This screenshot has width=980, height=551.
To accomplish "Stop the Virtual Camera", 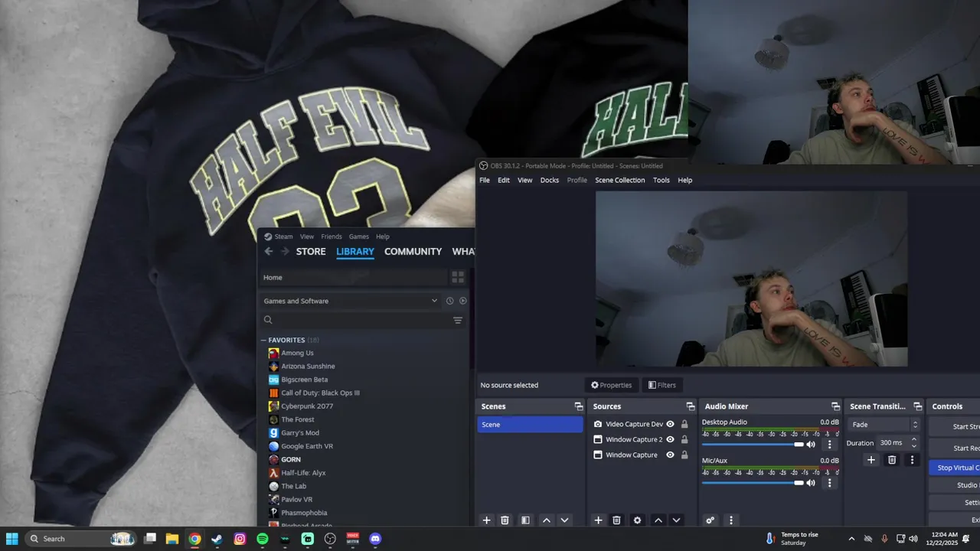I will point(955,468).
